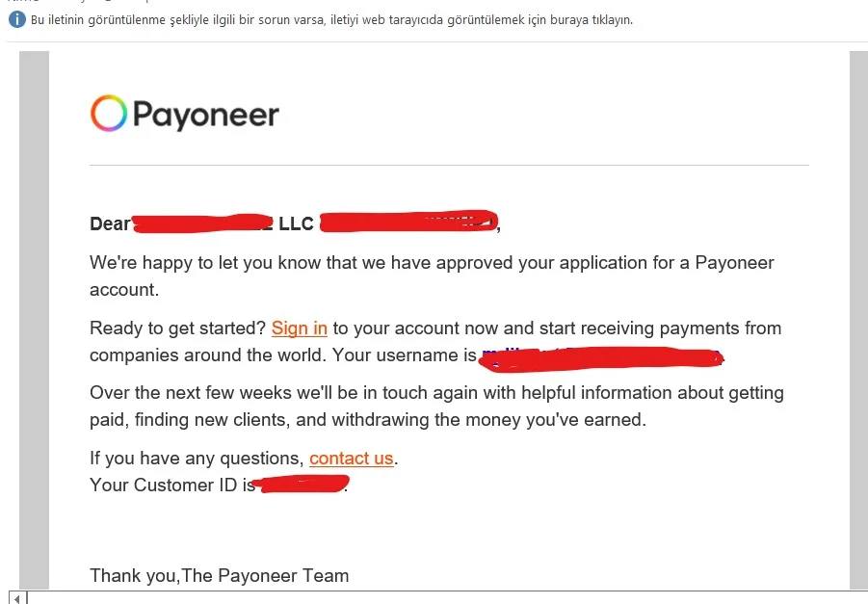Click the horizontal scrollbar left arrow
Screen dimensions: 868x604
17,598
